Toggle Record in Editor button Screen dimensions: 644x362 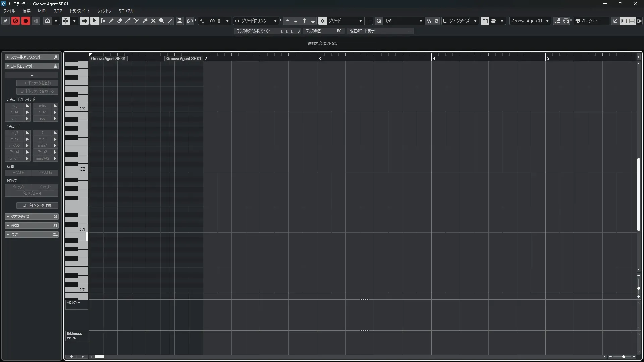coord(25,21)
